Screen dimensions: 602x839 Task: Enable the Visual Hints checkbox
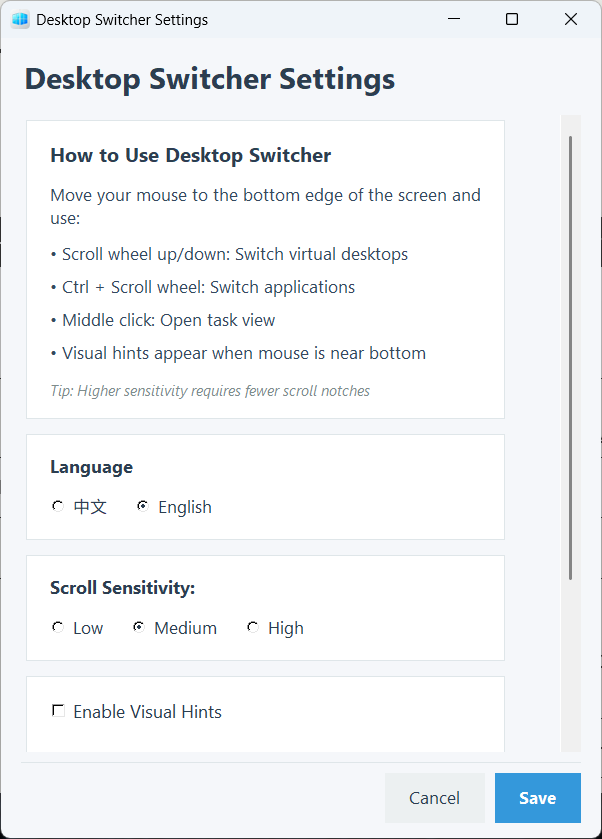[58, 711]
